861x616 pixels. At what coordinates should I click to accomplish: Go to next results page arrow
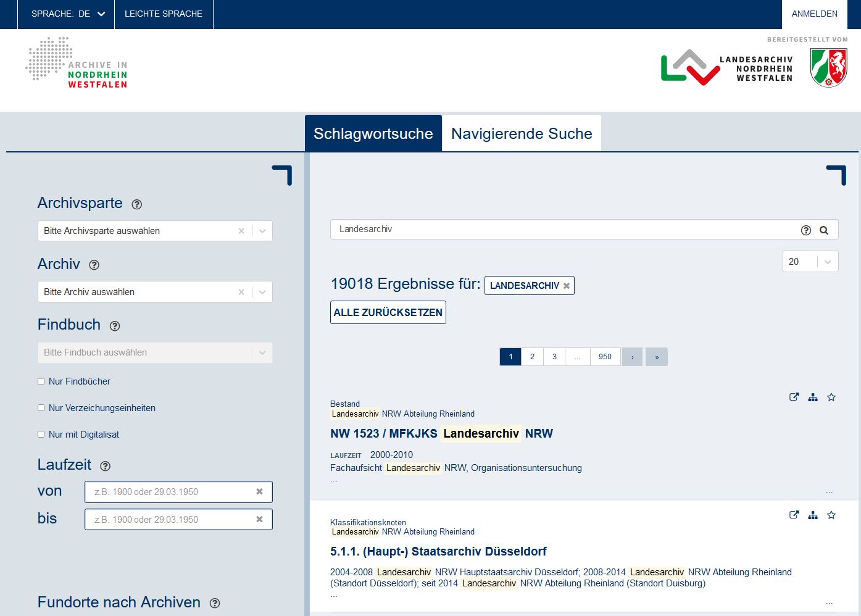click(633, 357)
